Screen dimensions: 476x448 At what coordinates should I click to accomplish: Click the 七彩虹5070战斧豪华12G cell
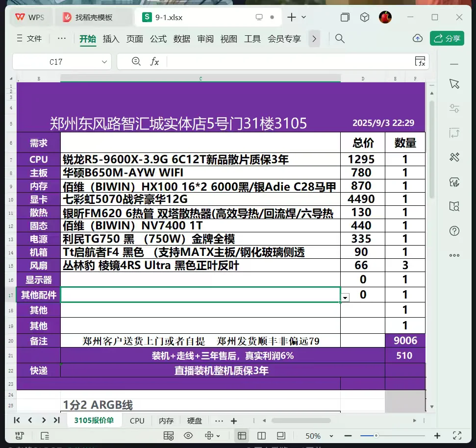pos(200,199)
